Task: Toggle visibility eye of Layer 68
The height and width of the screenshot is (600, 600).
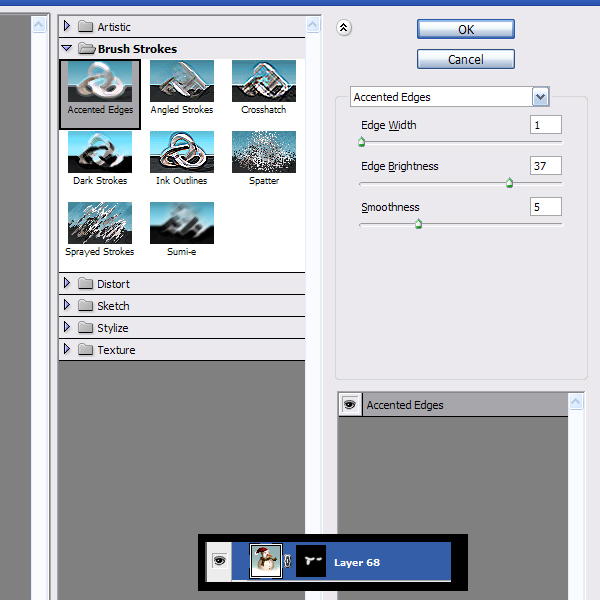Action: click(x=219, y=562)
